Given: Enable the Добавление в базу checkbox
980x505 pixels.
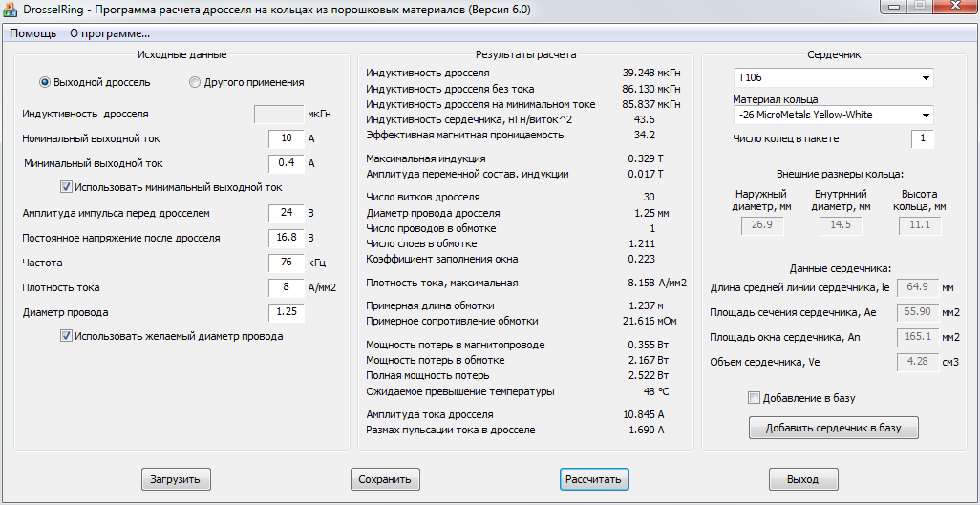Looking at the screenshot, I should pos(755,397).
